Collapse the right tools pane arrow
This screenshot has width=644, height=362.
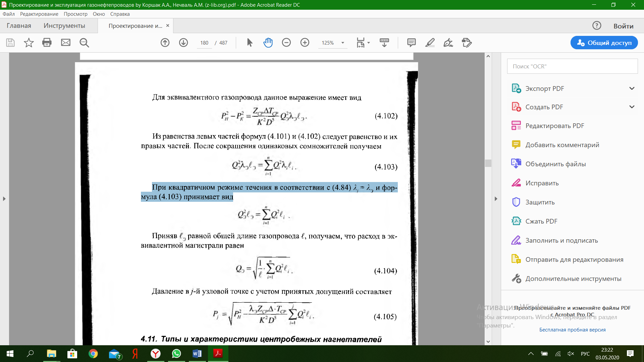click(496, 199)
